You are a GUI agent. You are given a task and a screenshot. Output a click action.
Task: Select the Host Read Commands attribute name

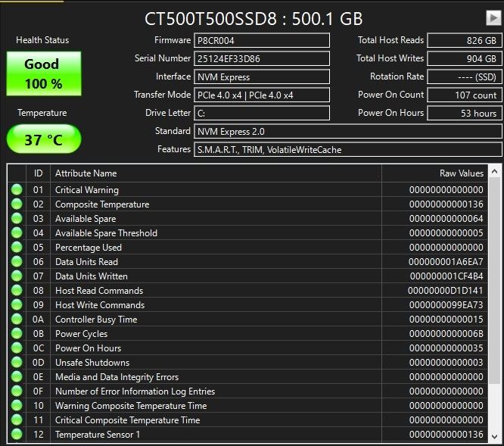click(99, 291)
